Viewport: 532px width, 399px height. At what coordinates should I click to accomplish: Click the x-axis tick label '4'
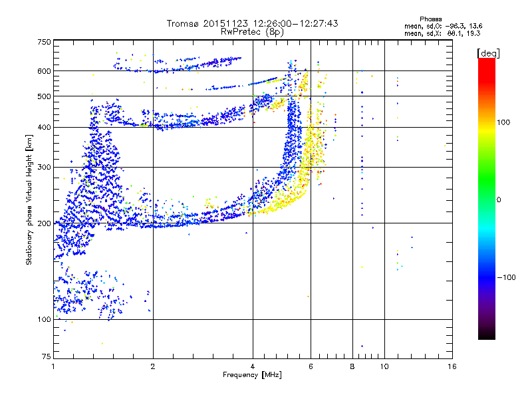253,366
